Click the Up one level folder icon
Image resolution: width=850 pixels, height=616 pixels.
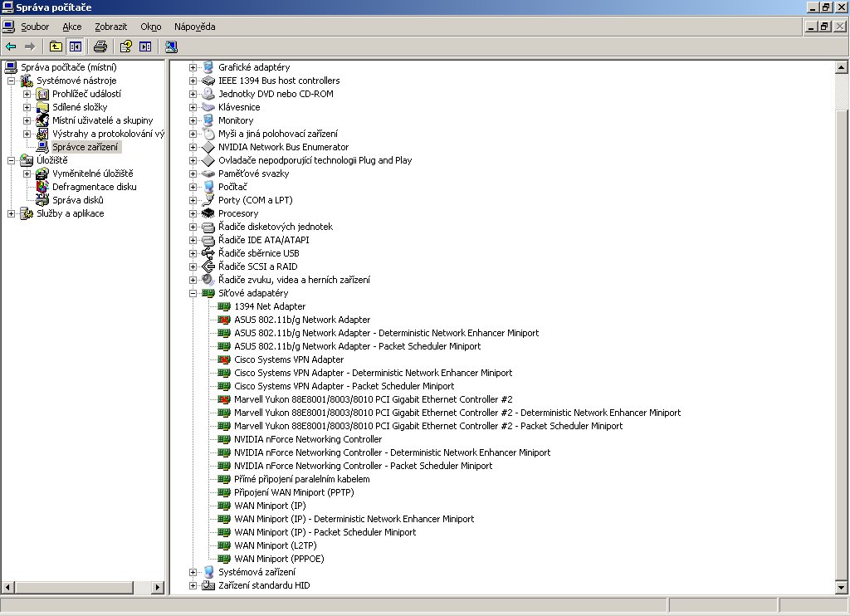[x=56, y=46]
